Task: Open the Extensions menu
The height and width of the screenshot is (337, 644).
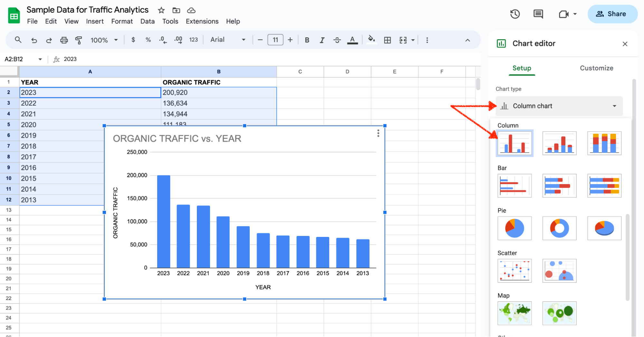Action: click(202, 21)
